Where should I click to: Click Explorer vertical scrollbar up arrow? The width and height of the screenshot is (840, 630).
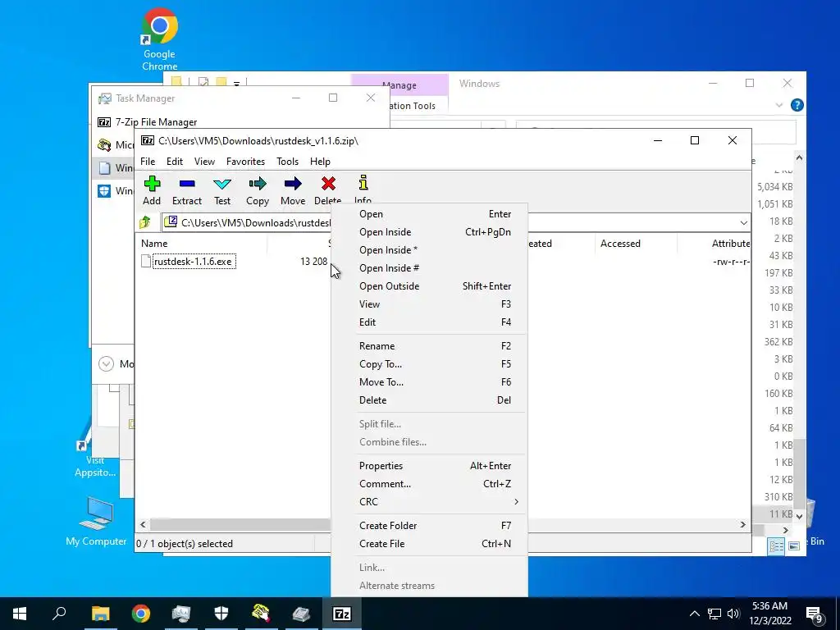tap(799, 158)
